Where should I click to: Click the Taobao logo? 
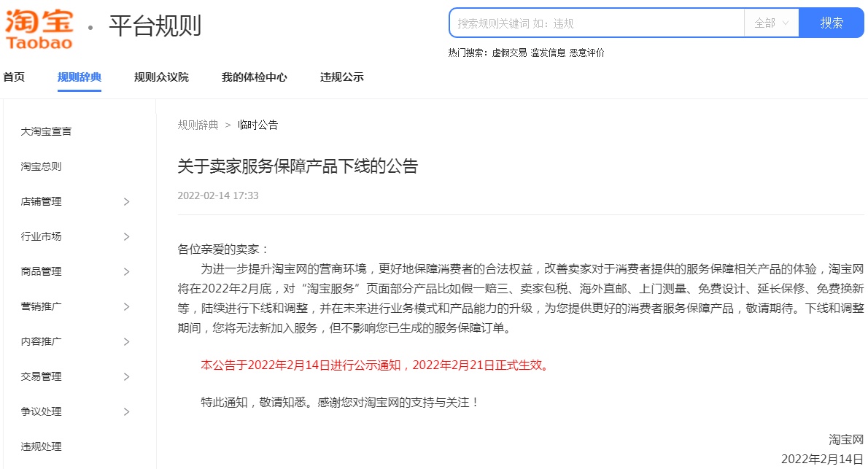[x=39, y=28]
